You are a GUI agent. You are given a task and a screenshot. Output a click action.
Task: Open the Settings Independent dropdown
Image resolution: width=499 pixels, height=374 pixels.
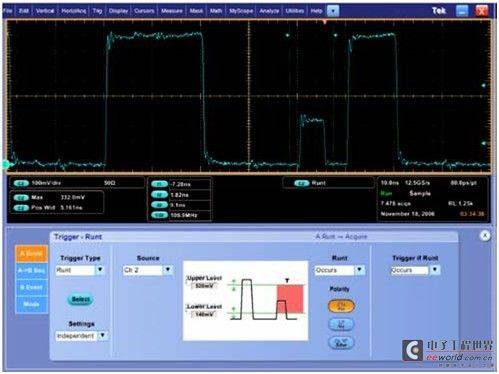[103, 336]
